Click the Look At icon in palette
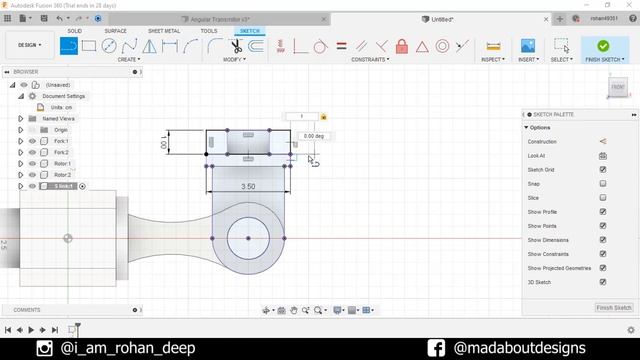 [x=602, y=156]
